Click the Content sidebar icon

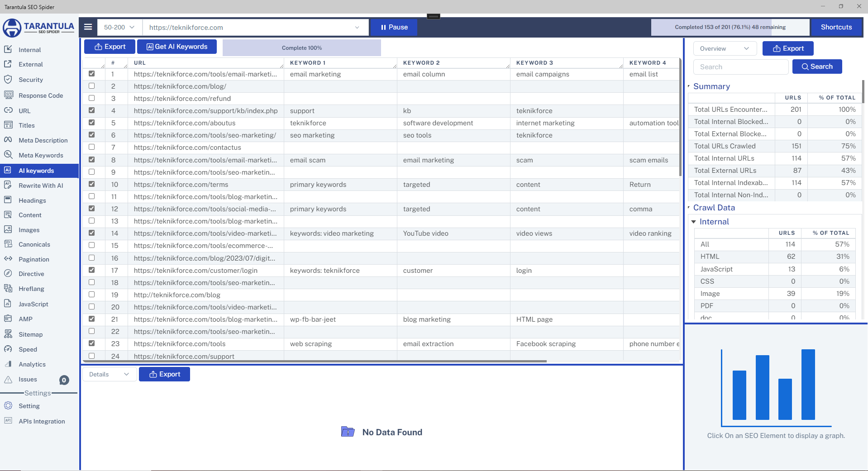click(8, 215)
